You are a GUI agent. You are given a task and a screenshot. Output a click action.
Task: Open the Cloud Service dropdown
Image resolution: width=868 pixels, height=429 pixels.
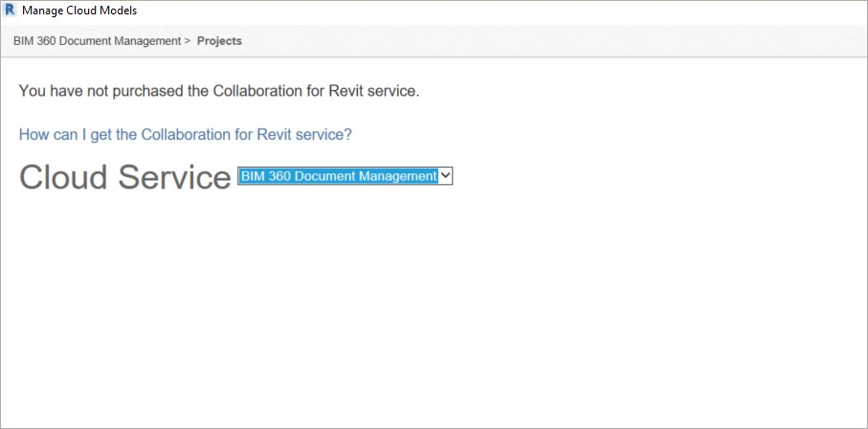[x=345, y=176]
